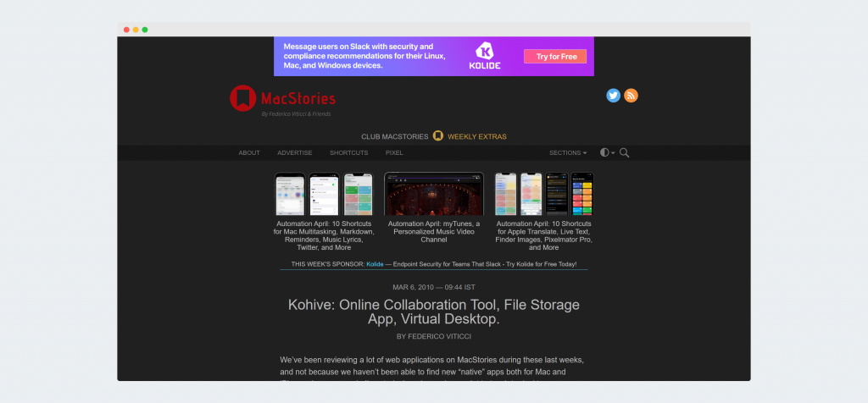Open myTunes music video article thumbnail
868x403 pixels.
[x=434, y=194]
